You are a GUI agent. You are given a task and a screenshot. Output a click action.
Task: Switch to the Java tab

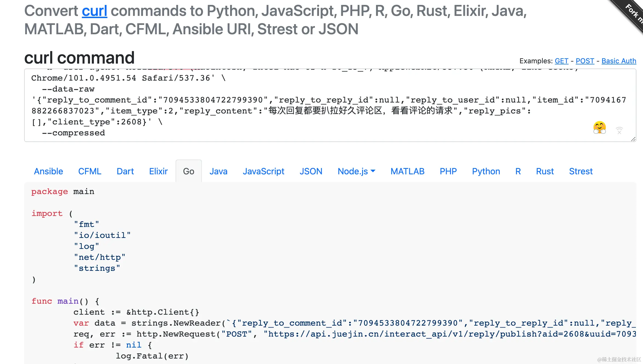(x=218, y=171)
